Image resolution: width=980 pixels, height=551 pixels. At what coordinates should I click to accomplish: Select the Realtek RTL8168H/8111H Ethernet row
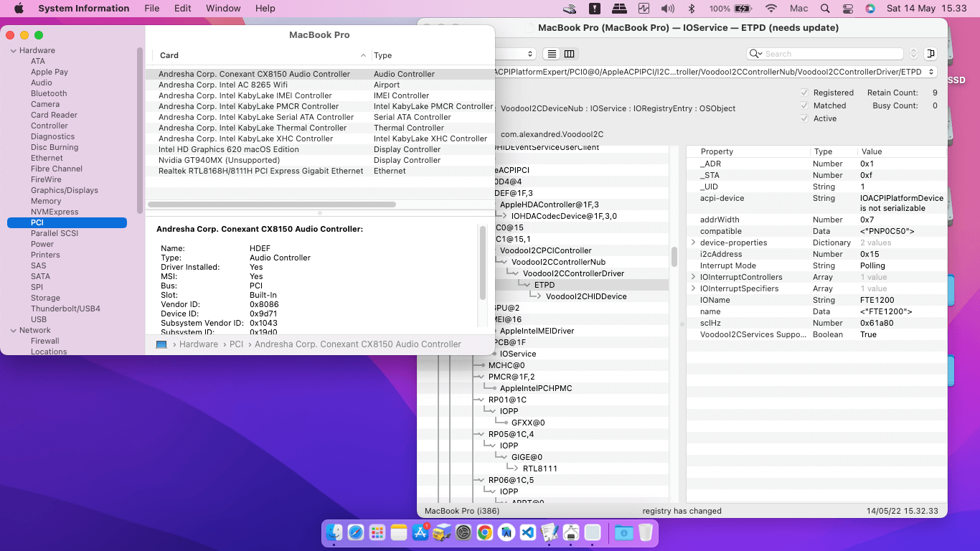coord(320,171)
